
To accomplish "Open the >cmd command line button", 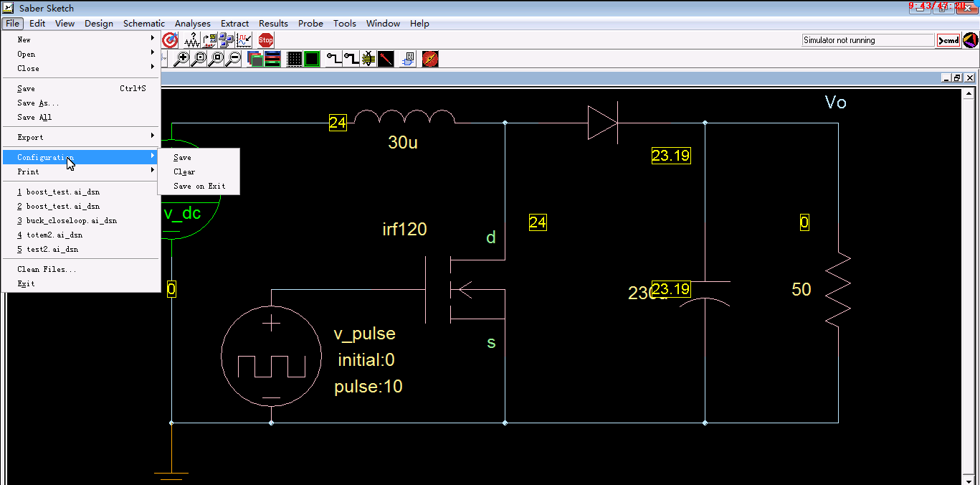I will click(948, 40).
